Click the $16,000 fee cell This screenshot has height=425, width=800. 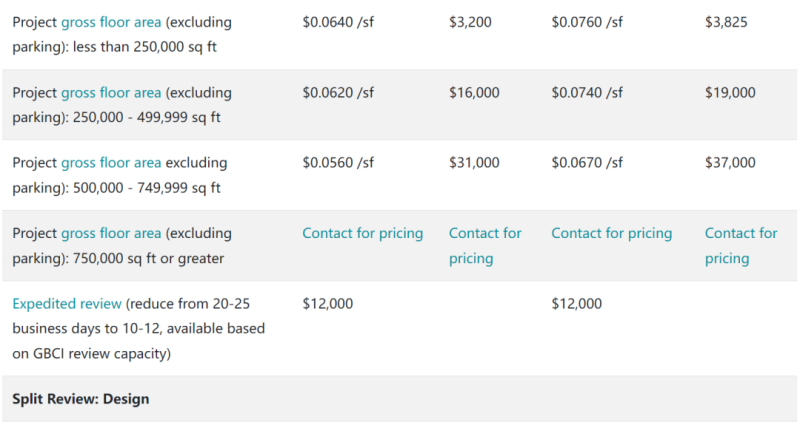click(x=474, y=93)
